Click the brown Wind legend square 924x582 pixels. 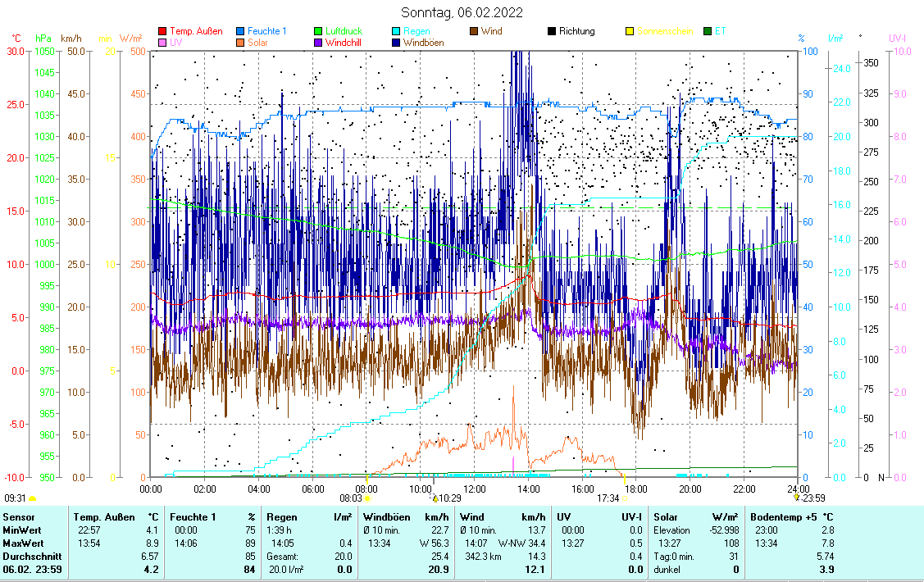coord(474,31)
